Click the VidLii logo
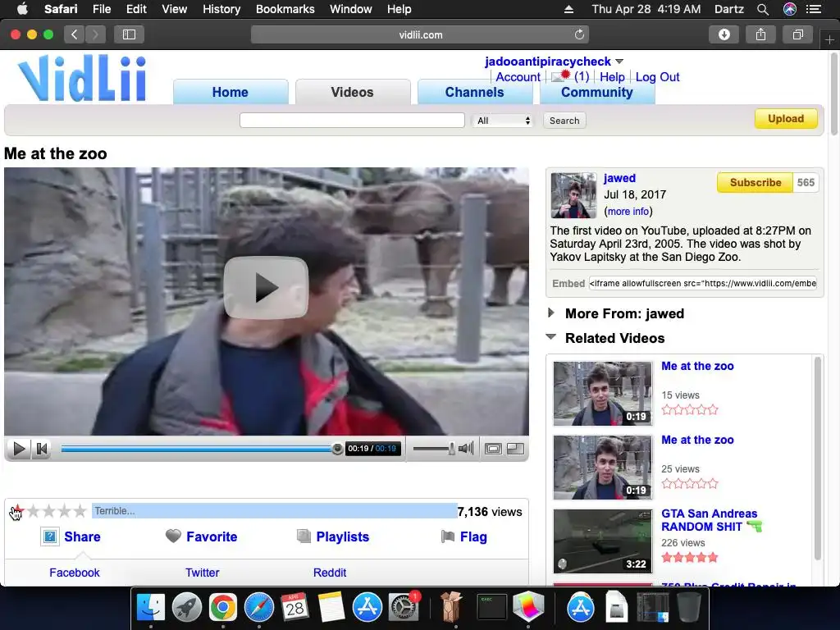Viewport: 840px width, 630px height. (82, 78)
